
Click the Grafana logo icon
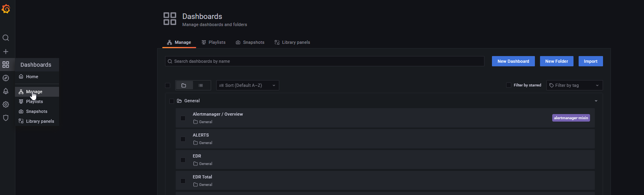tap(6, 9)
